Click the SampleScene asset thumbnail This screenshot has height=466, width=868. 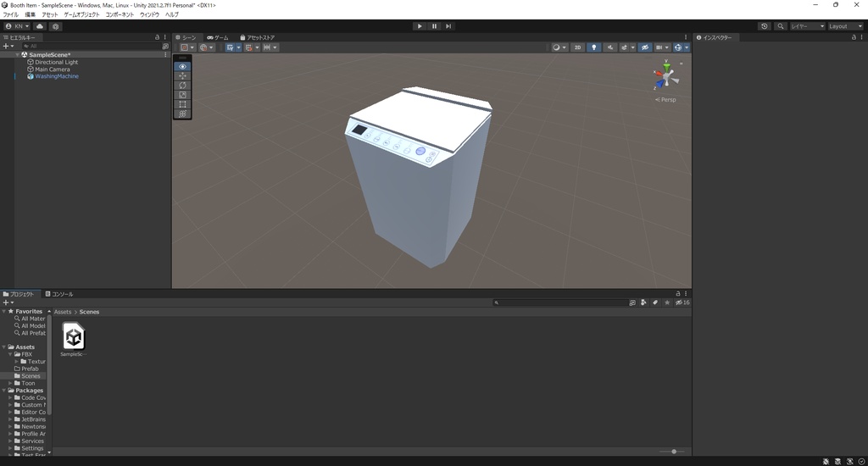click(x=74, y=336)
